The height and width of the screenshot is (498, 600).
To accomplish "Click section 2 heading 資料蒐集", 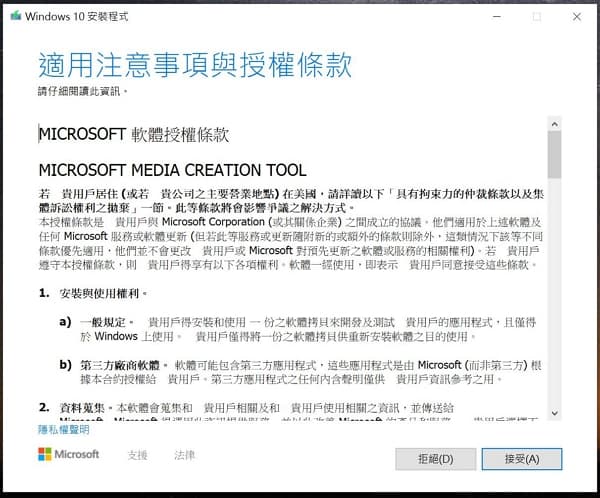I will tap(82, 408).
